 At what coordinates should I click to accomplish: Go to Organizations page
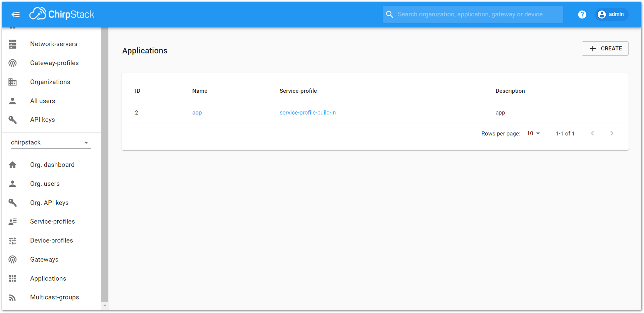coord(50,82)
